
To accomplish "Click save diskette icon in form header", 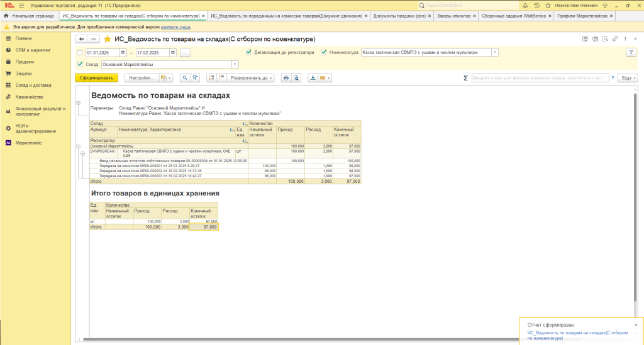I will click(x=585, y=39).
